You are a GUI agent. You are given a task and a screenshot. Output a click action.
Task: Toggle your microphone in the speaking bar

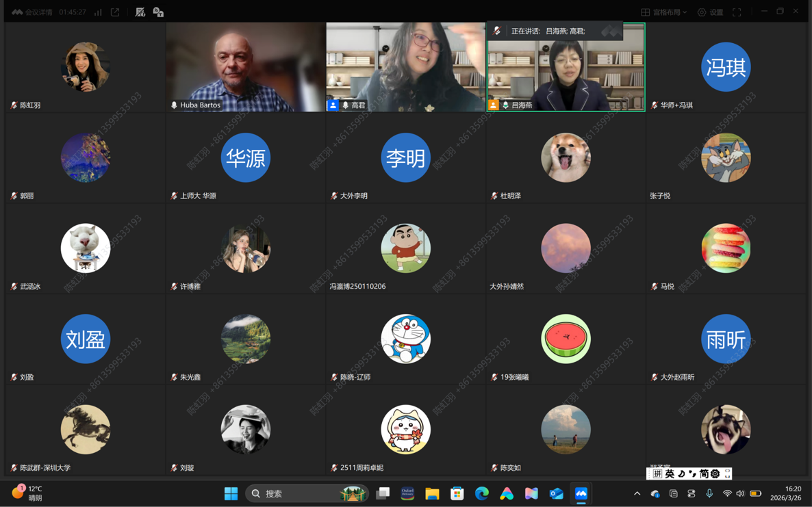coord(497,31)
